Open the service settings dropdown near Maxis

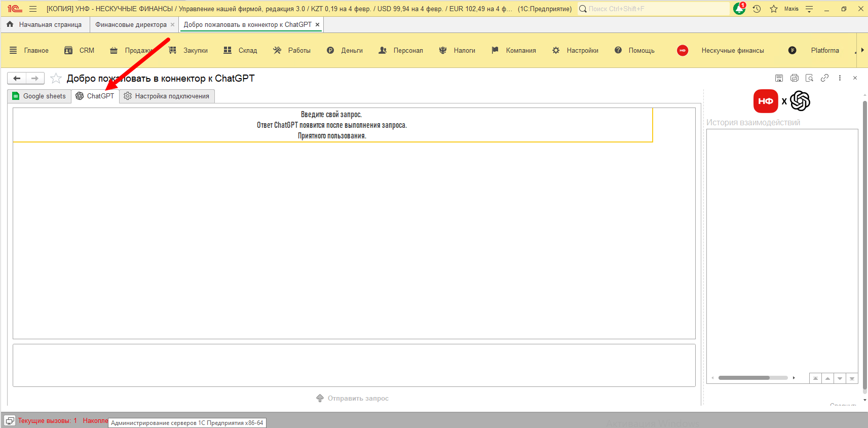click(x=809, y=9)
